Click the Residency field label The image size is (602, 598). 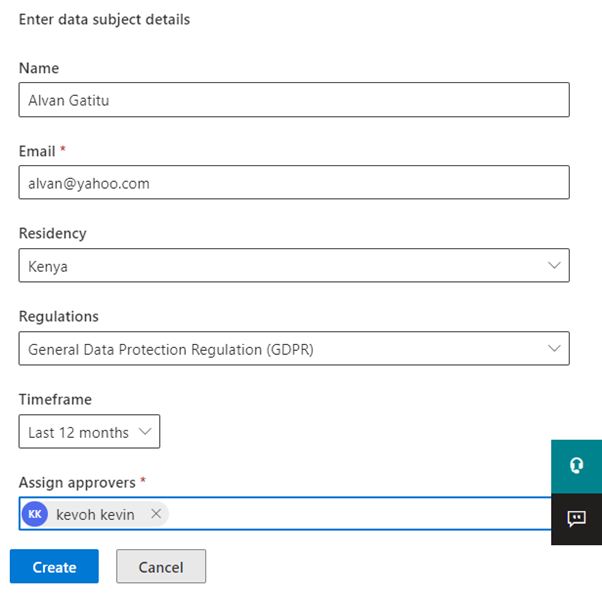pyautogui.click(x=52, y=233)
